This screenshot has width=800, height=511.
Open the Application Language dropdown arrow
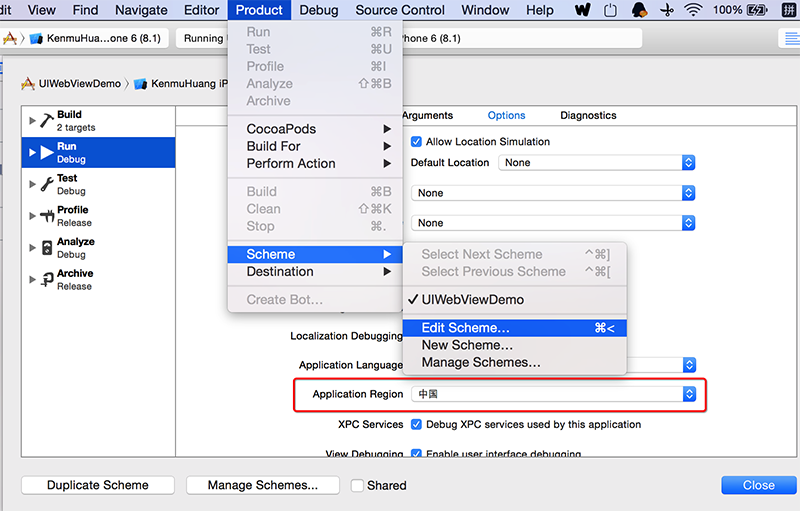coord(689,365)
